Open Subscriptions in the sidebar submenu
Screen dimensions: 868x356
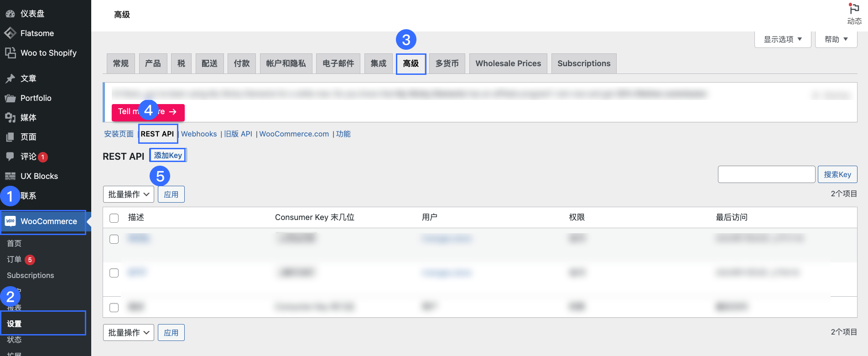point(31,275)
